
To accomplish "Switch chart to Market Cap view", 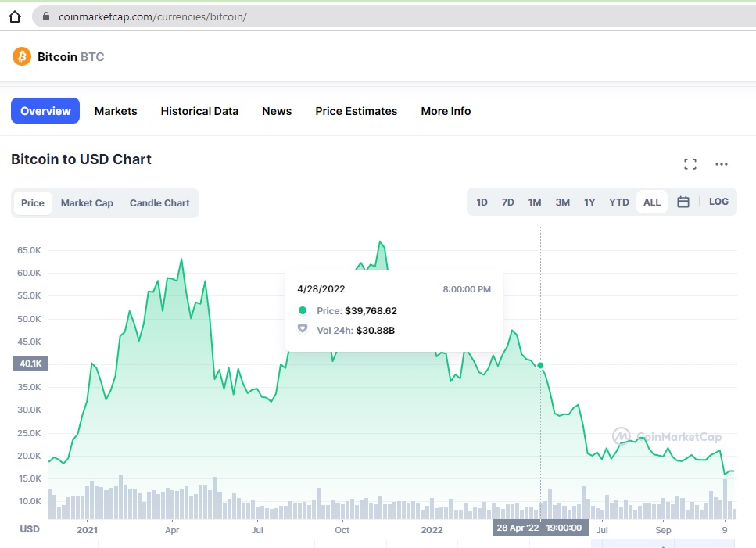I will (87, 203).
